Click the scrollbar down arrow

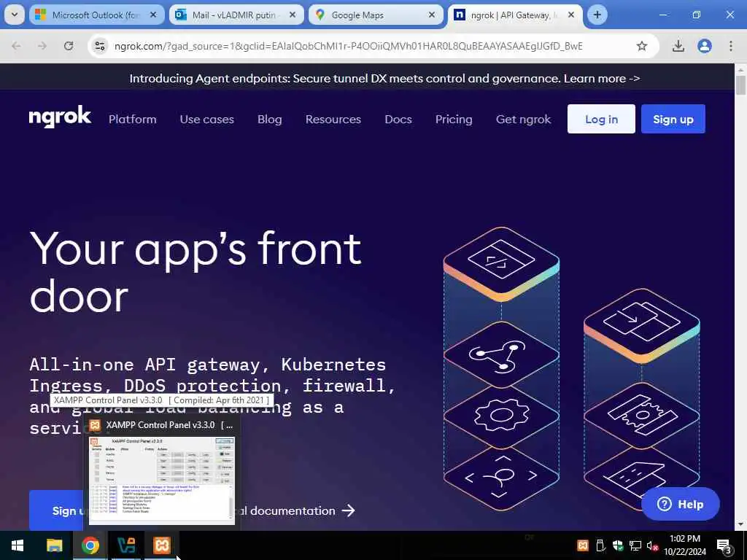pos(740,525)
